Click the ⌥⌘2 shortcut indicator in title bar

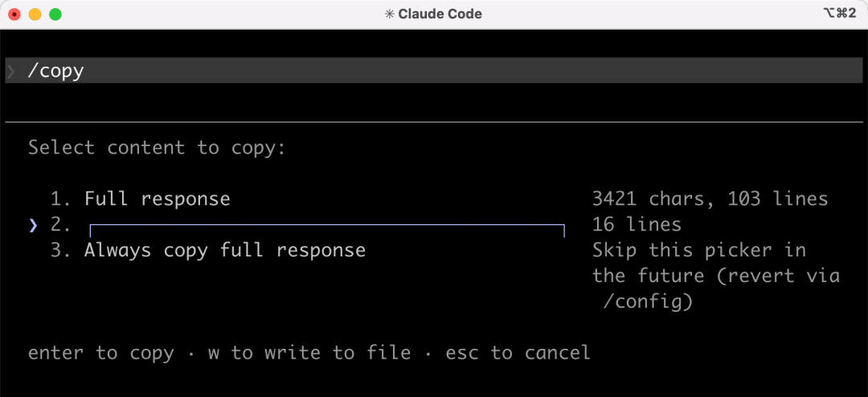coord(841,14)
